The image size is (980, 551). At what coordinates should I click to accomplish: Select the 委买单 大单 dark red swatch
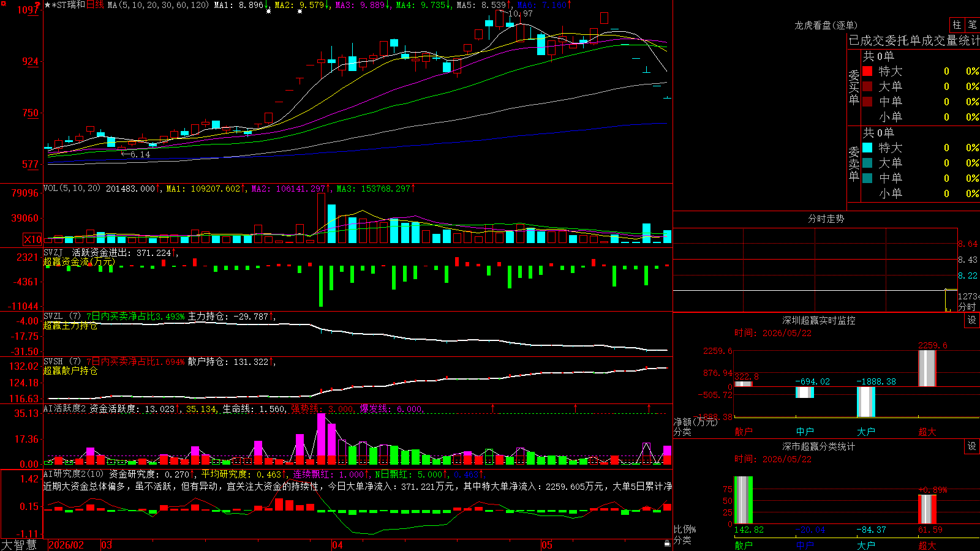click(x=867, y=86)
